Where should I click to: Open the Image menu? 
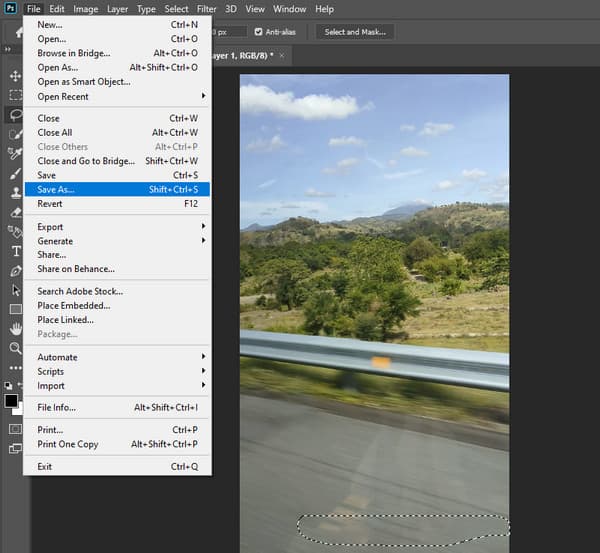[x=86, y=9]
